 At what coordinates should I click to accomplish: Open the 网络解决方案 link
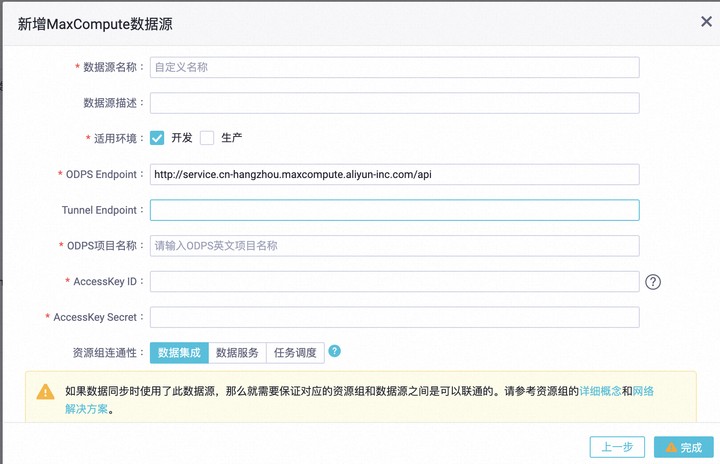643,391
